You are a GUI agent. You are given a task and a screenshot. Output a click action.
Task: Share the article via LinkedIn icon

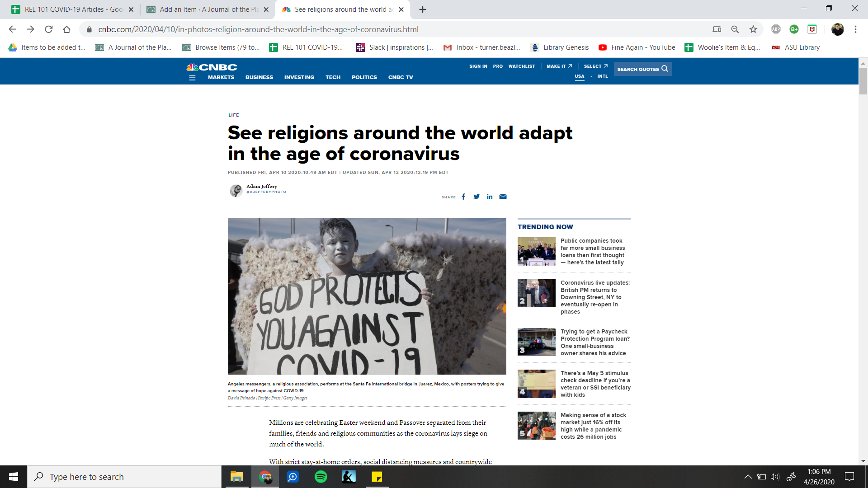tap(490, 197)
